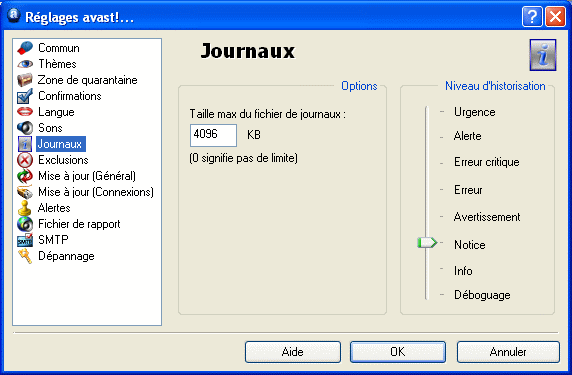Click the Fichier de rapport globe icon
The image size is (572, 375).
25,224
